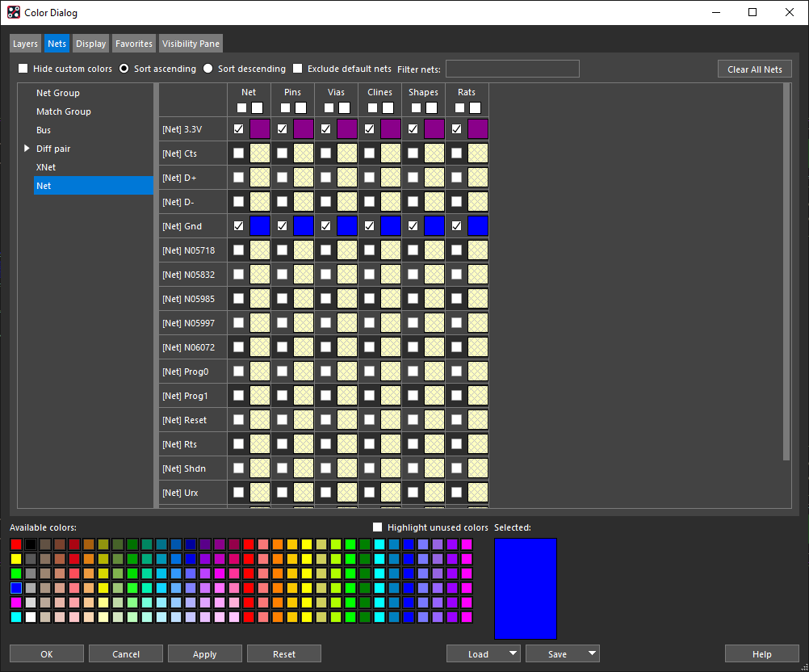Click the Reset button
The height and width of the screenshot is (672, 809).
click(x=284, y=654)
